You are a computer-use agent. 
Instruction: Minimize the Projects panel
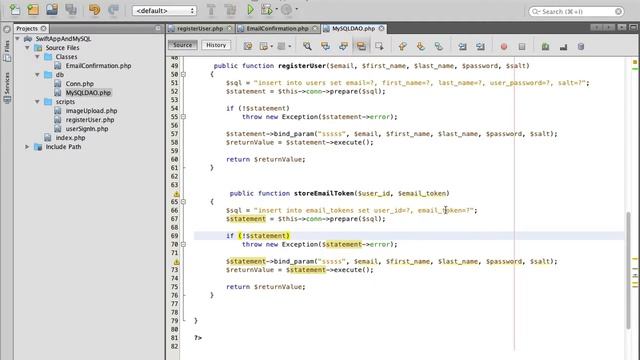coord(158,28)
